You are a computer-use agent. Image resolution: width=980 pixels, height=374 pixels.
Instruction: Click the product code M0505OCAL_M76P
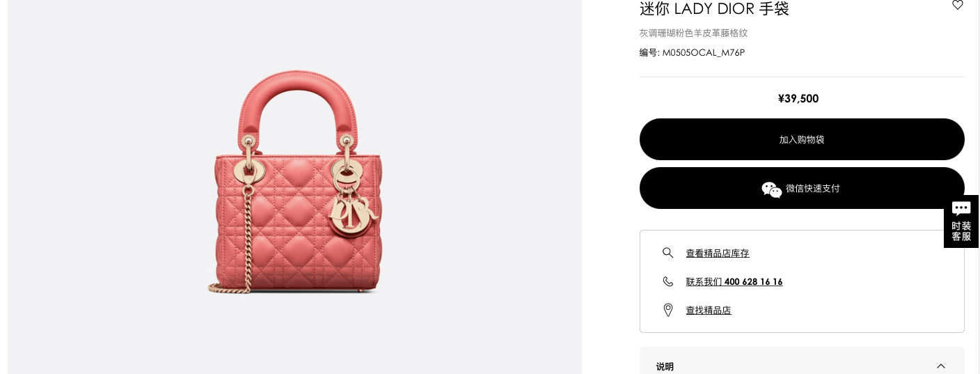703,53
